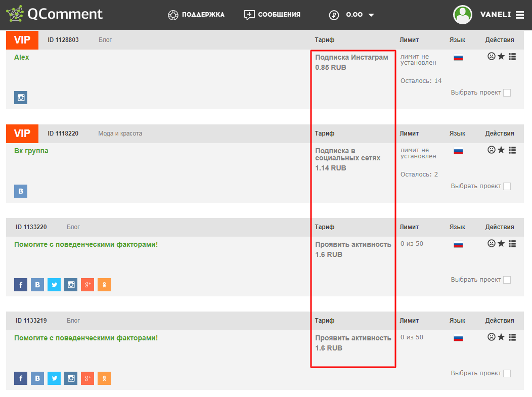Click the VK icon under Вк группа project
The height and width of the screenshot is (397, 532).
click(x=20, y=191)
